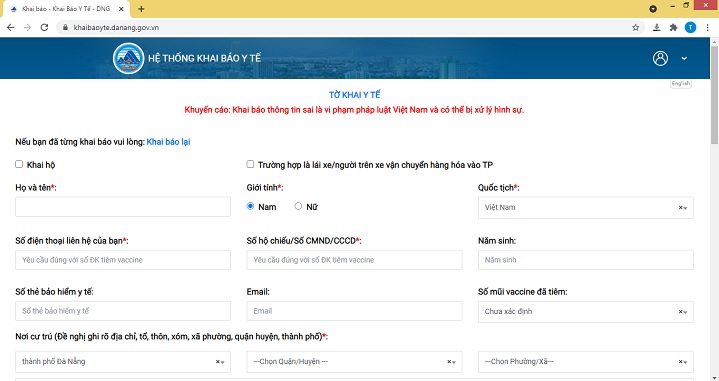
Task: Check the Khai hộ checkbox
Action: click(x=19, y=164)
